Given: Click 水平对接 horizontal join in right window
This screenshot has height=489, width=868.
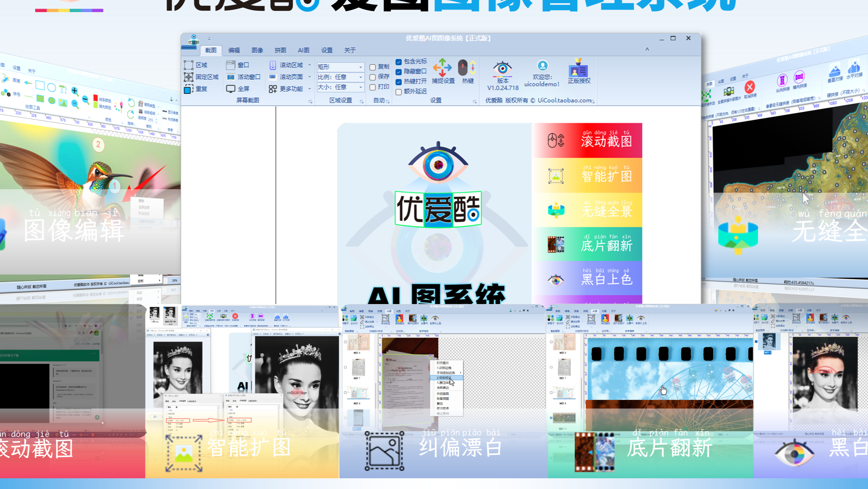Looking at the screenshot, I should 854,69.
